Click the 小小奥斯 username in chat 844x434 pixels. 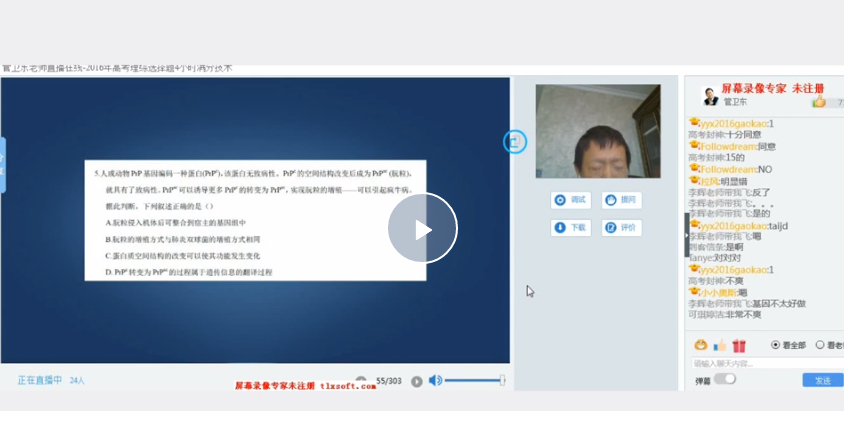click(x=718, y=293)
